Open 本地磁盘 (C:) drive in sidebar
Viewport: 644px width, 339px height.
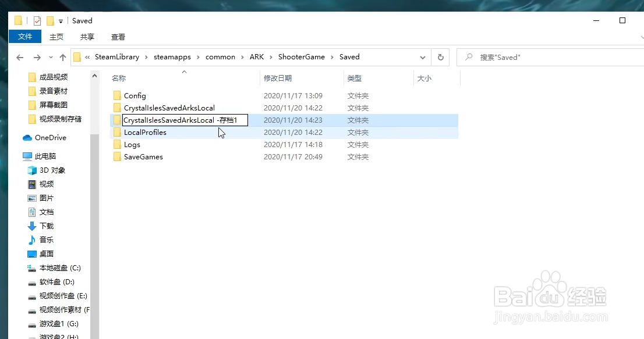(x=60, y=268)
